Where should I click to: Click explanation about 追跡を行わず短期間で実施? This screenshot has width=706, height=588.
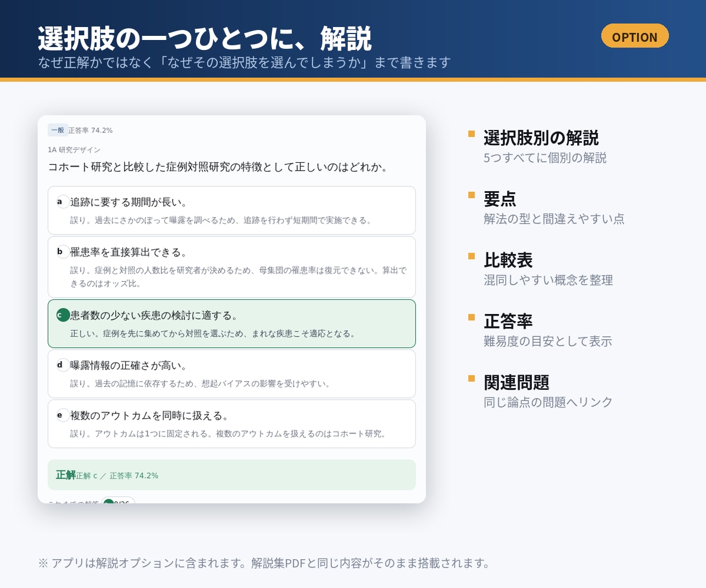tap(222, 220)
